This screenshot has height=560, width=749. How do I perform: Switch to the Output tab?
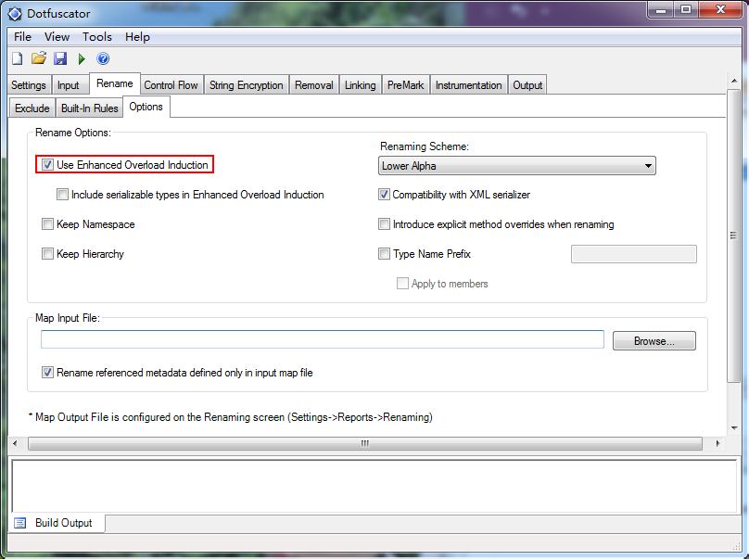pos(527,85)
